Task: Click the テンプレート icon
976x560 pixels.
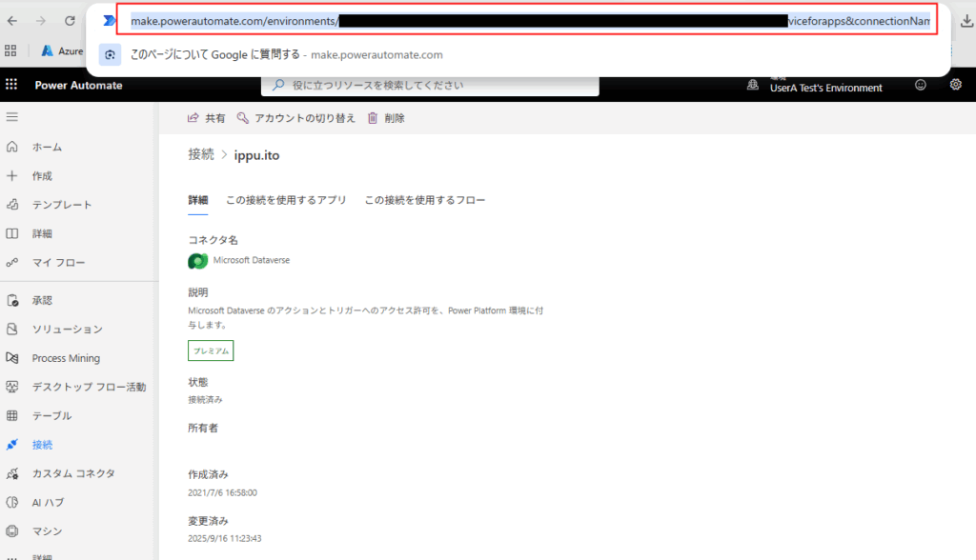Action: (11, 204)
